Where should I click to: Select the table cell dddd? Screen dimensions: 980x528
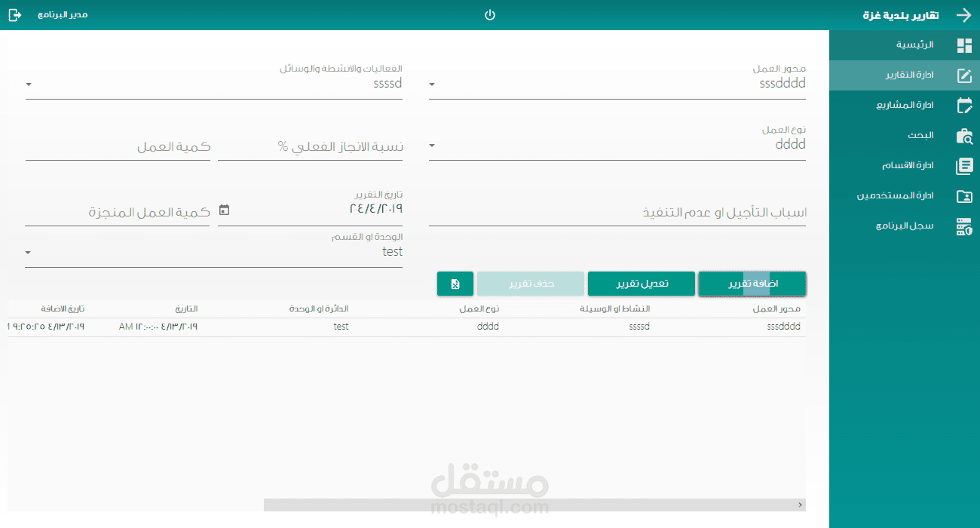point(488,327)
